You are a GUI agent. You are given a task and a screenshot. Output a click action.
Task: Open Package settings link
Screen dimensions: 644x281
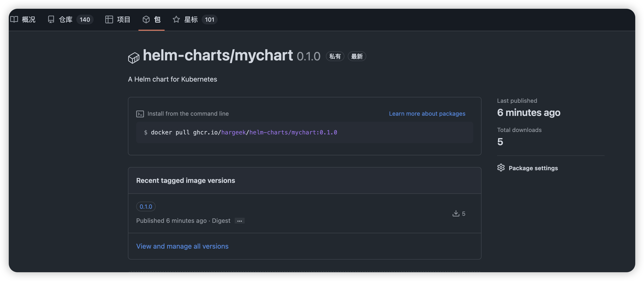(x=533, y=168)
